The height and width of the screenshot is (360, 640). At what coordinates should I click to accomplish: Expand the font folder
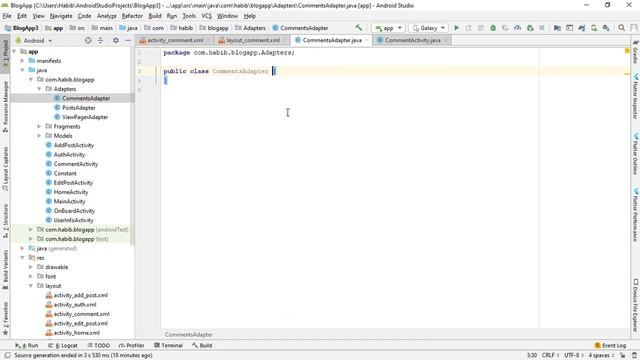tap(31, 276)
